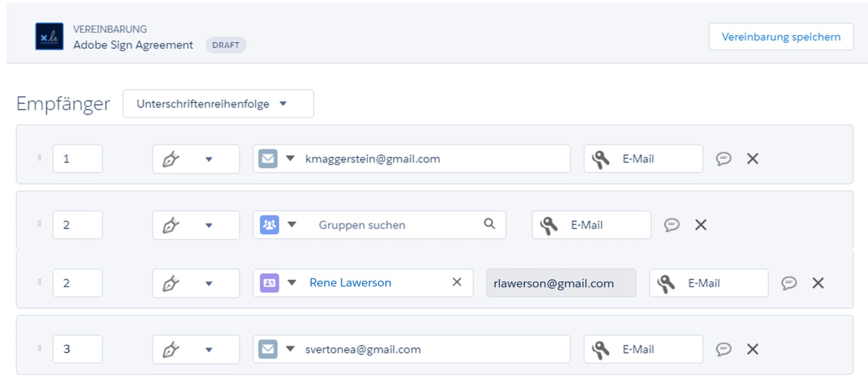
Task: Click the pen role icon in svertonea row
Action: (x=171, y=350)
